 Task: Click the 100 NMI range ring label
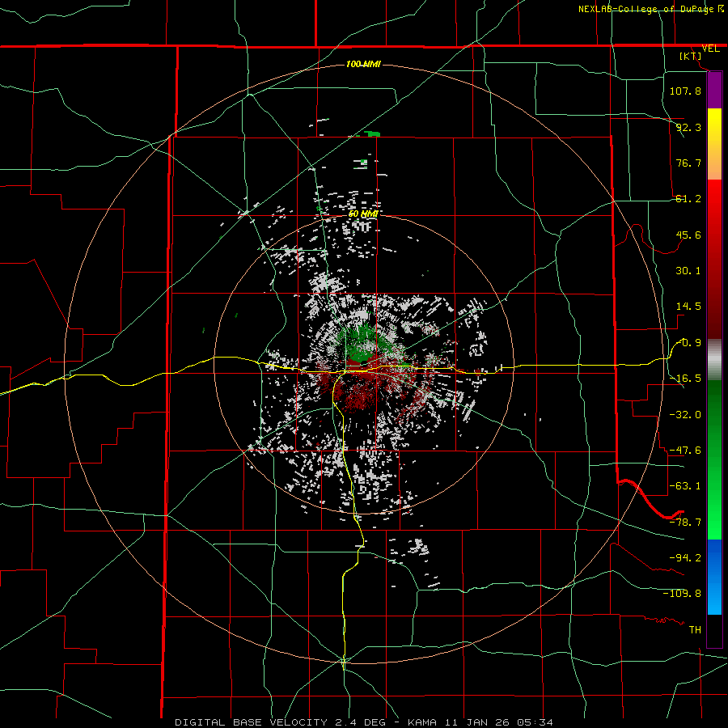tap(363, 64)
